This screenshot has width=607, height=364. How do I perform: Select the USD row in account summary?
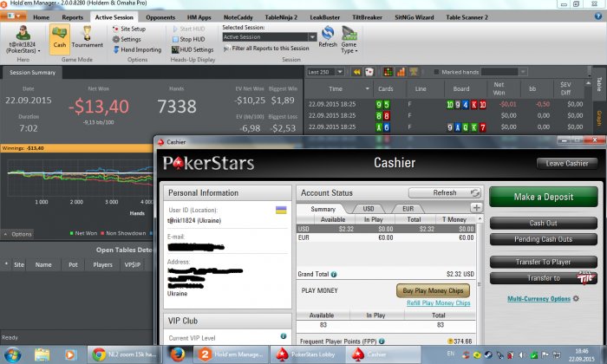point(386,229)
